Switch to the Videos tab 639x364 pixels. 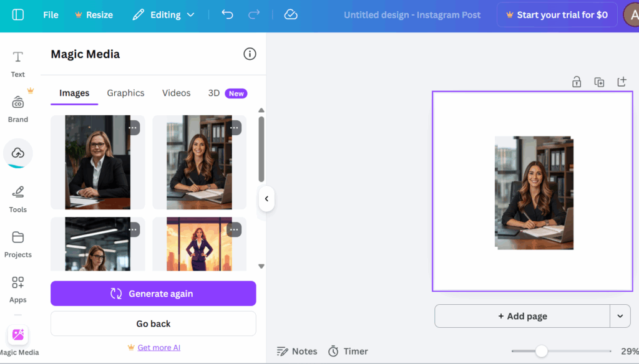pos(176,93)
